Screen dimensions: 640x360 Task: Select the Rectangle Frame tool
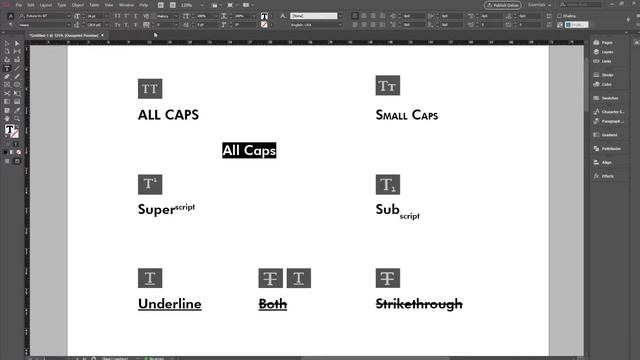tap(7, 85)
